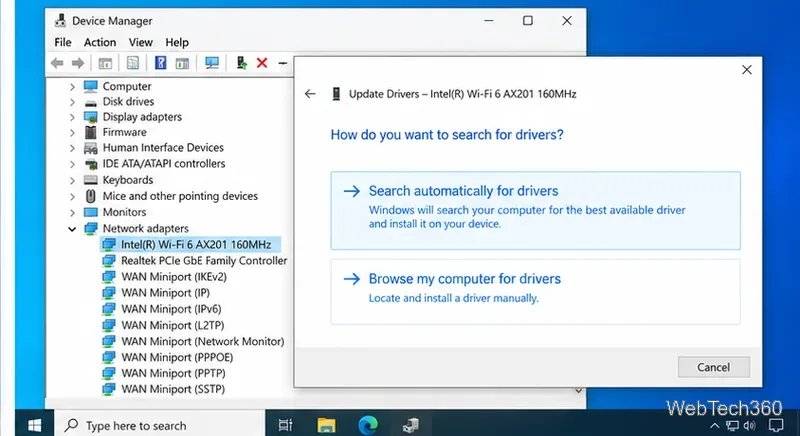Screen dimensions: 800x436
Task: Open the Action Center notifications icon
Action: (x=776, y=425)
